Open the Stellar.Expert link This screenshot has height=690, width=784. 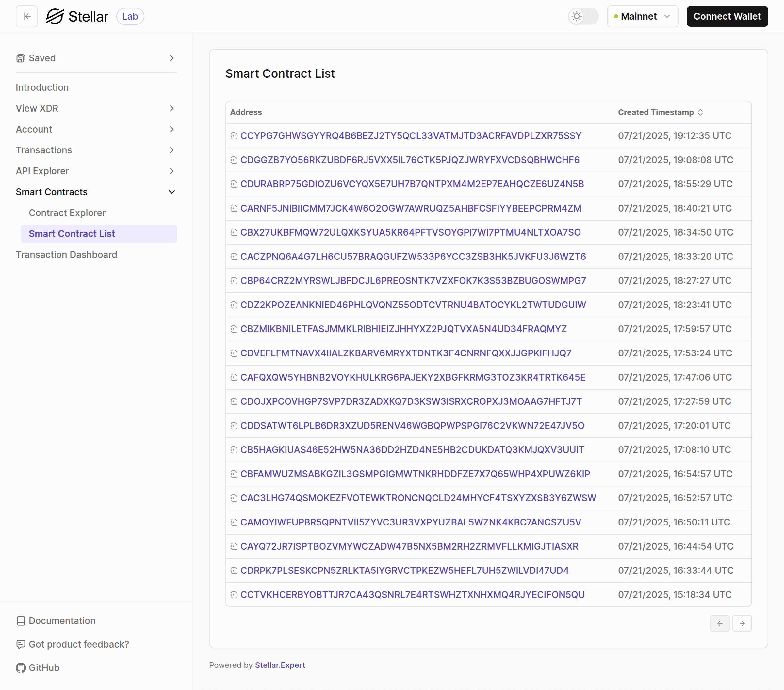(x=280, y=665)
